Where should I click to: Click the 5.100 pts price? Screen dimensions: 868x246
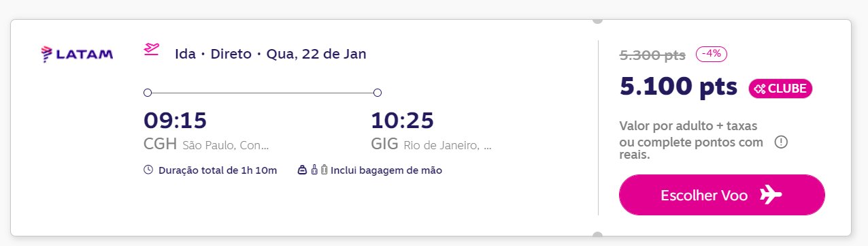[x=678, y=87]
